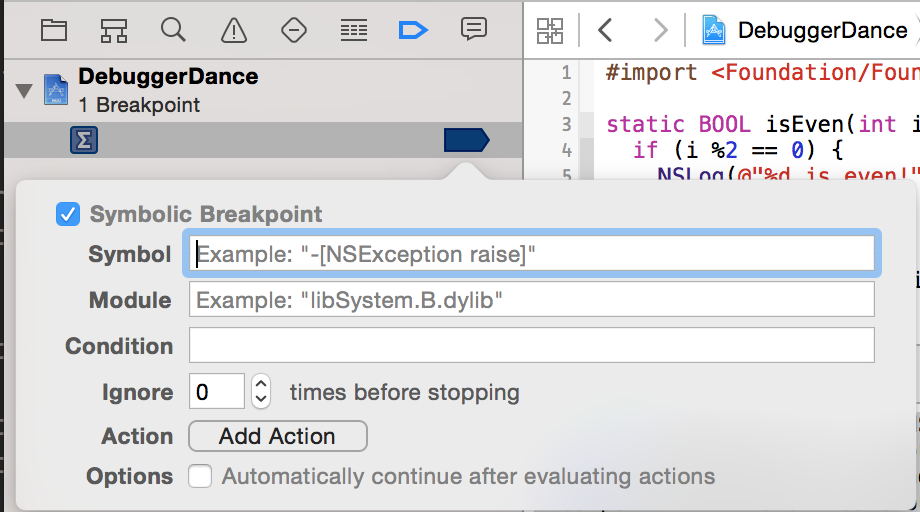This screenshot has width=920, height=512.
Task: Collapse the DebuggerDance breakpoint group
Action: [x=24, y=91]
